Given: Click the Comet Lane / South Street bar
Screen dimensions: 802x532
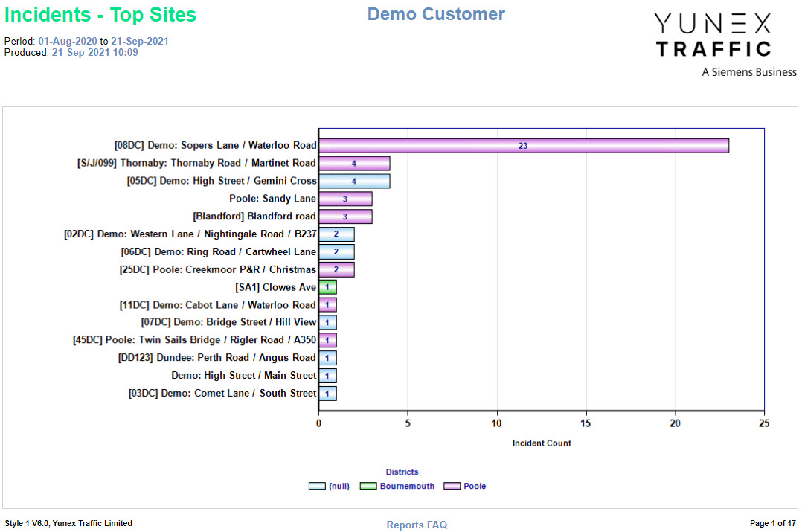Looking at the screenshot, I should 327,394.
